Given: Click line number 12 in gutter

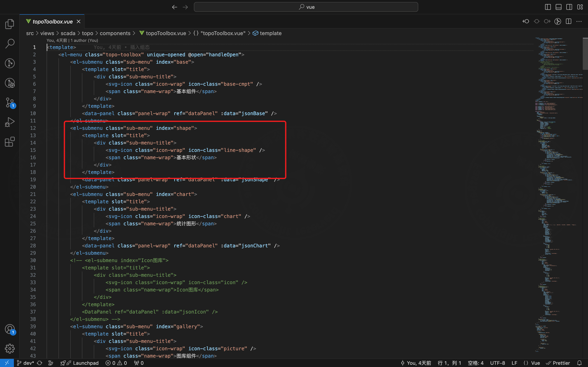Looking at the screenshot, I should [x=33, y=128].
